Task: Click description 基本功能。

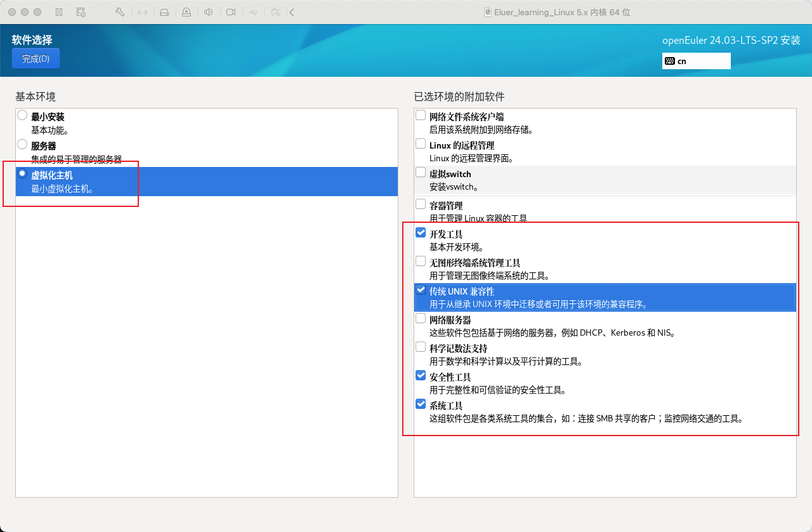Action: pyautogui.click(x=49, y=130)
